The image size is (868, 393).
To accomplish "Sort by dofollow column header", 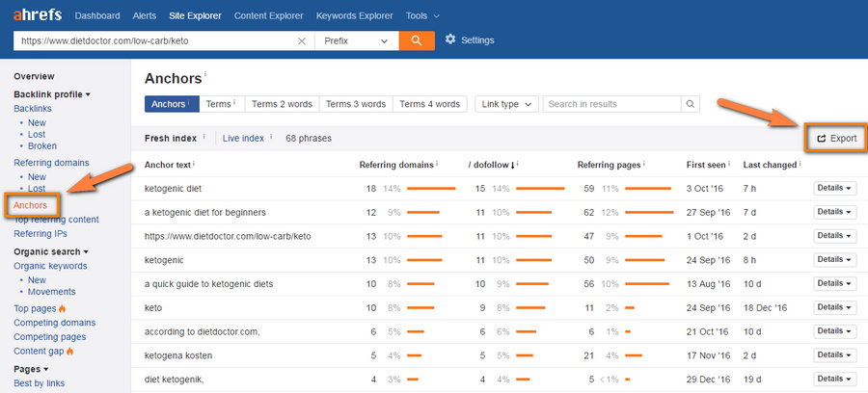I will (x=491, y=165).
